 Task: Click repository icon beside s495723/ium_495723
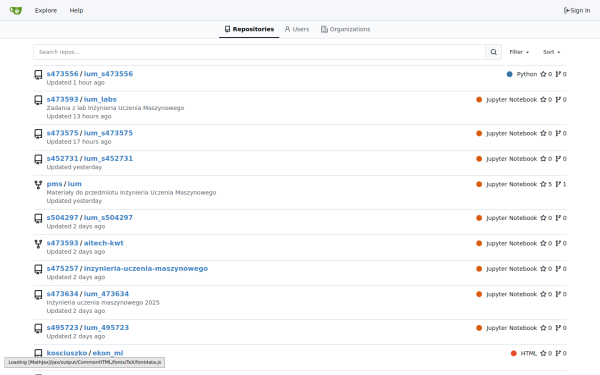tap(38, 328)
